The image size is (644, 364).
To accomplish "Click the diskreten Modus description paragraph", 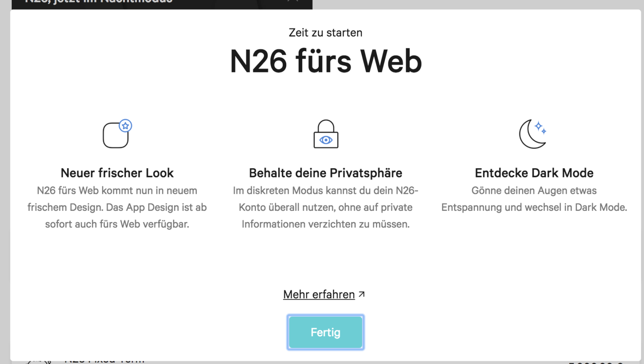I will coord(325,207).
